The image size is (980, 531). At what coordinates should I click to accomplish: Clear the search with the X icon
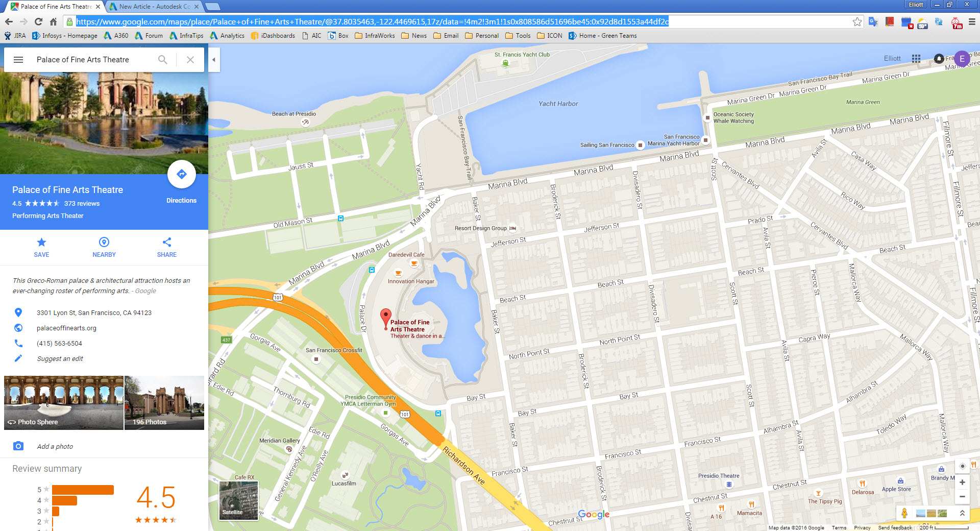[190, 60]
